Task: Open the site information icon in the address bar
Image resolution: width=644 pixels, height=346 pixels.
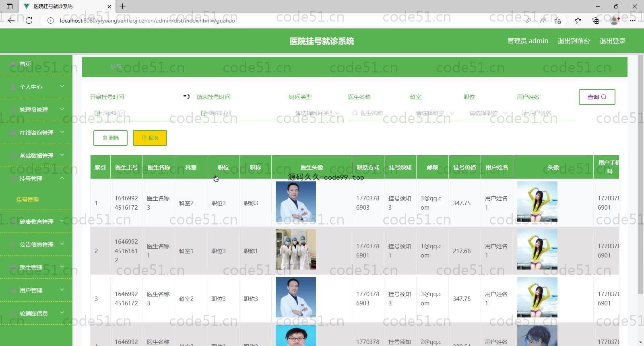Action: (x=51, y=21)
